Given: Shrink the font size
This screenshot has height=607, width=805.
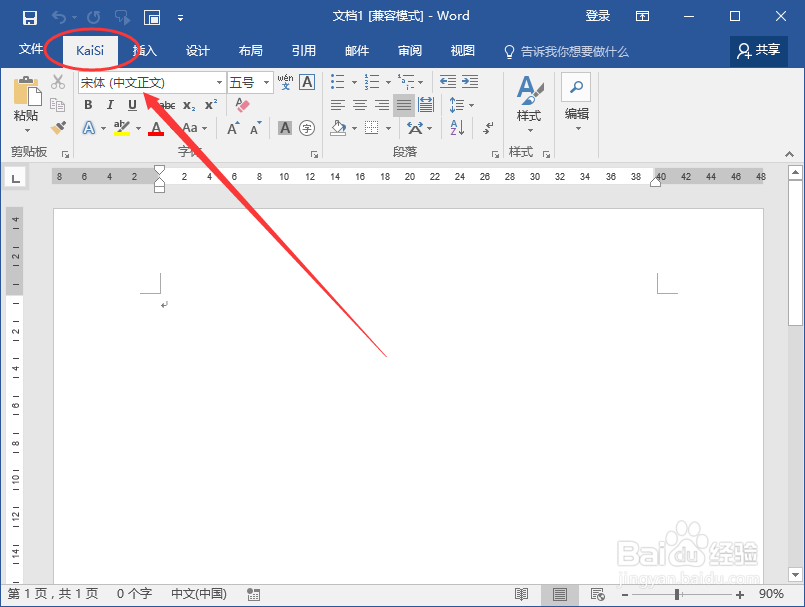Looking at the screenshot, I should tap(255, 128).
